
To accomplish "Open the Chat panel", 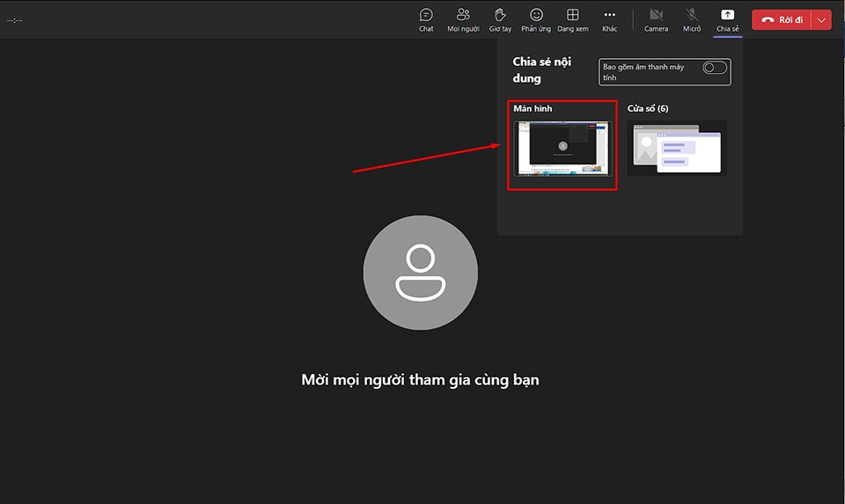I will click(426, 20).
